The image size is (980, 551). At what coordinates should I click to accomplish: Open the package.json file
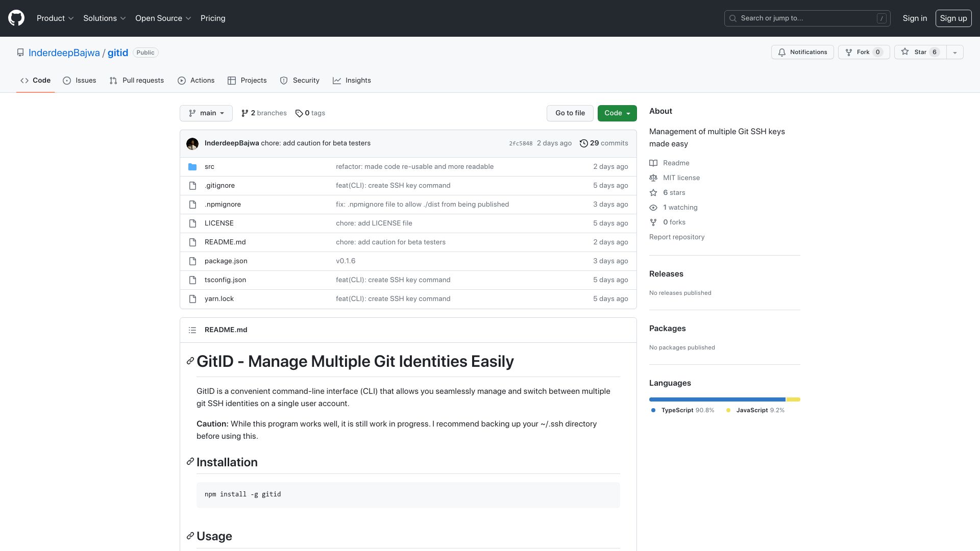[226, 261]
